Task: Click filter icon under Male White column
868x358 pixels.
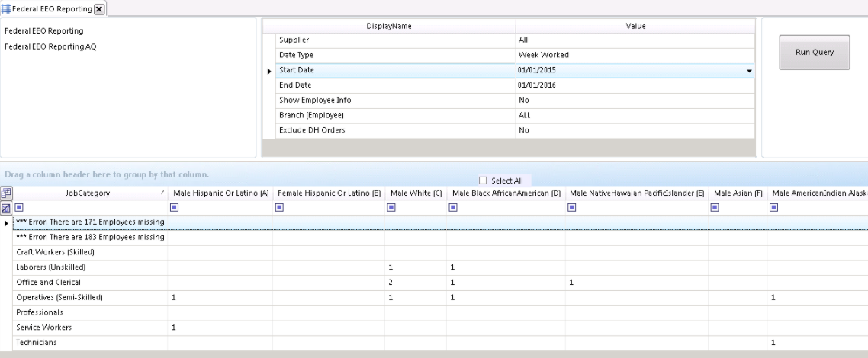Action: coord(391,208)
